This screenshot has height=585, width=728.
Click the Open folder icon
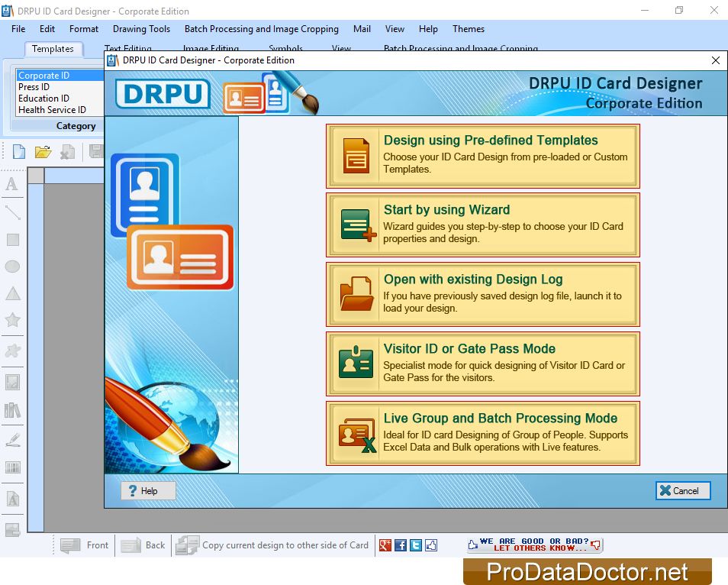click(43, 152)
